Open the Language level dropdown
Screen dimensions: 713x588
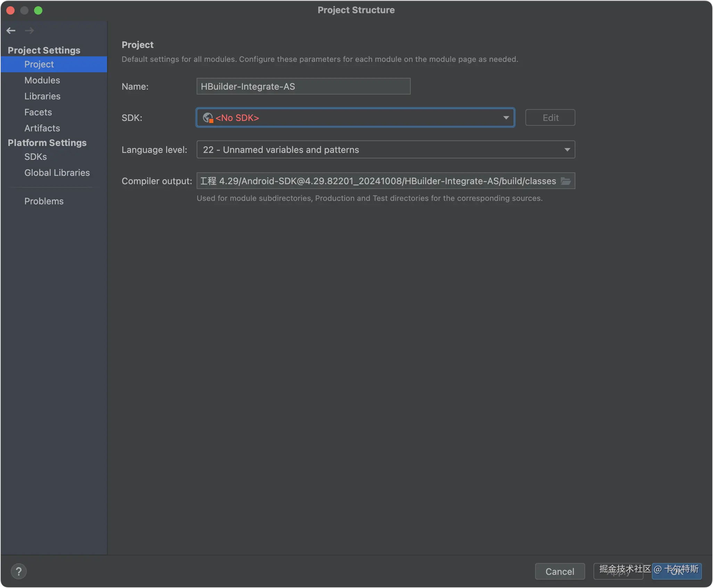pyautogui.click(x=386, y=150)
